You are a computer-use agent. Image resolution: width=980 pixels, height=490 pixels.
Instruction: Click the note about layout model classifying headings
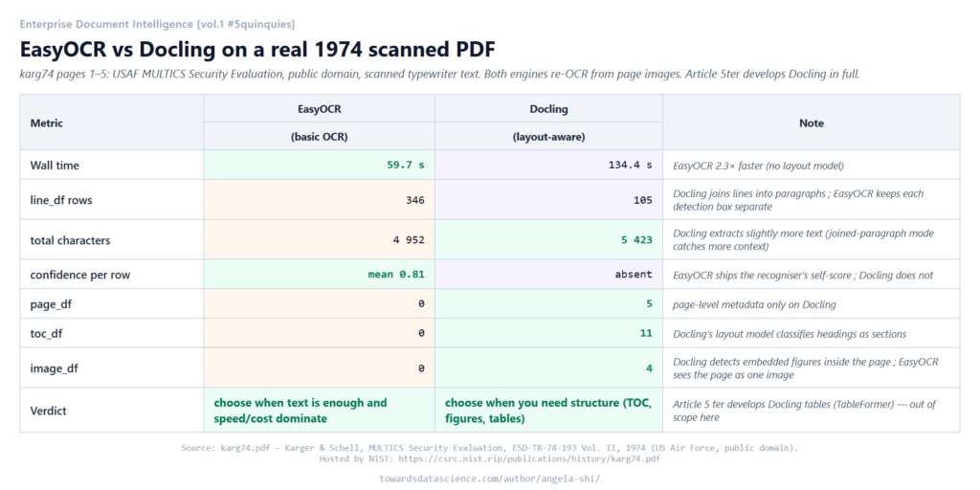(x=790, y=334)
